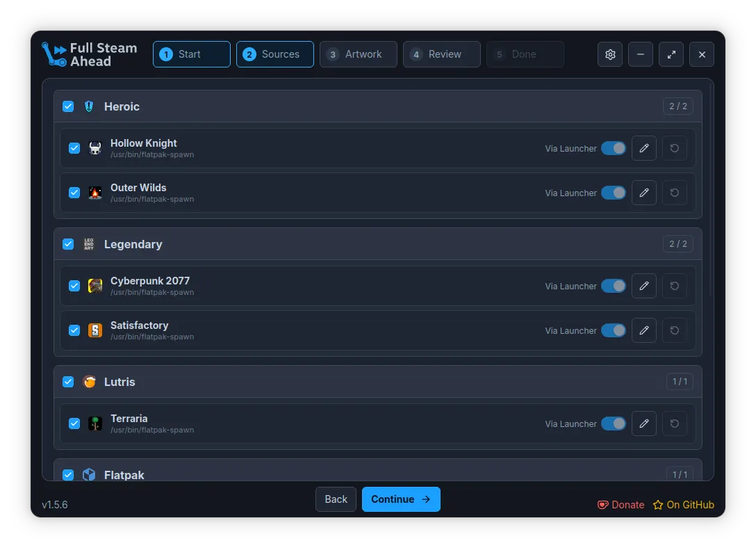
Task: Click the Flatpak 1 / 1 count badge
Action: pyautogui.click(x=680, y=475)
